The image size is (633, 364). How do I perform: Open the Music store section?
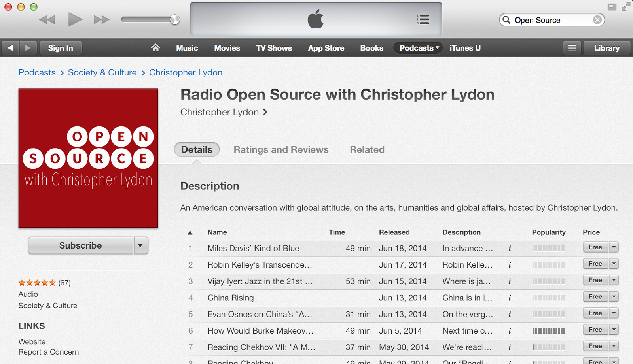(x=187, y=48)
